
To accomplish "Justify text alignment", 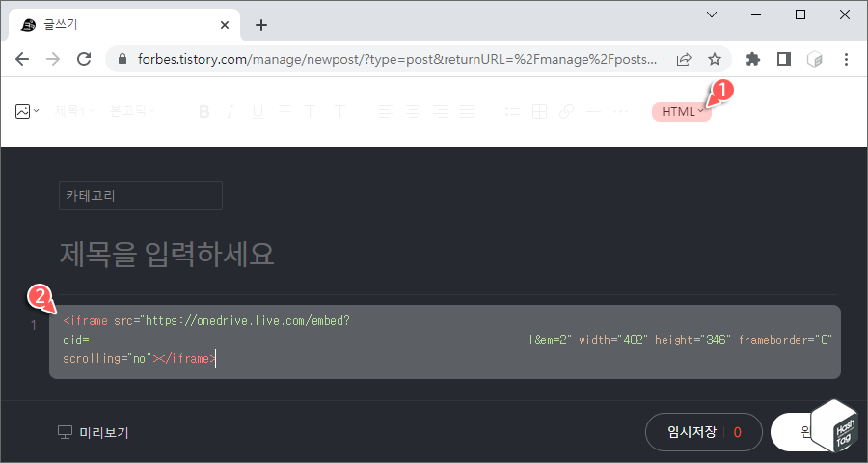I will tap(467, 112).
